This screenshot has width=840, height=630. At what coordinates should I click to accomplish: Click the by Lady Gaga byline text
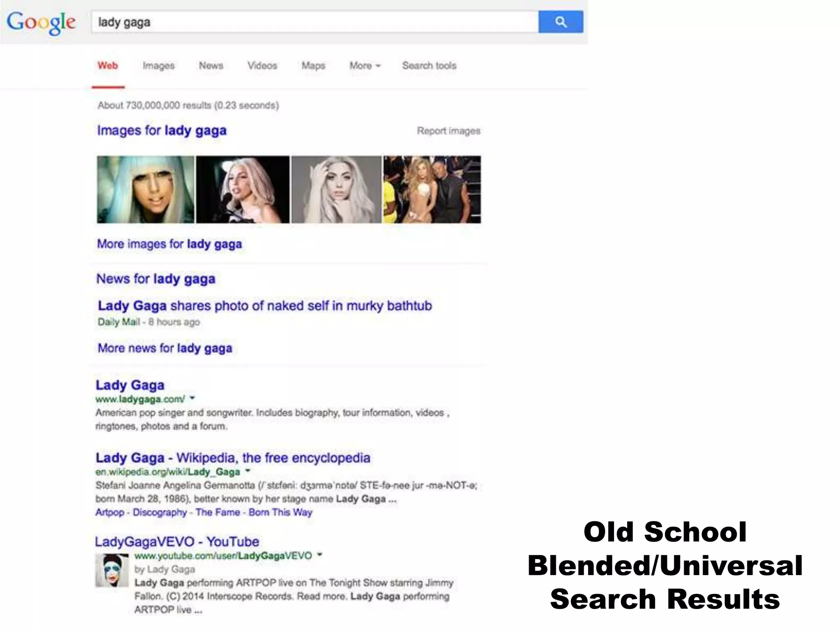pos(165,569)
